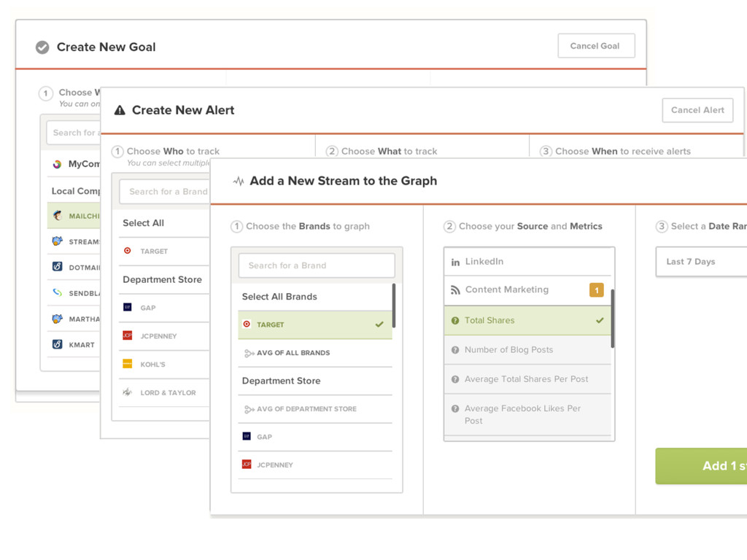Click Cancel Goal button
The height and width of the screenshot is (560, 747).
(x=596, y=46)
